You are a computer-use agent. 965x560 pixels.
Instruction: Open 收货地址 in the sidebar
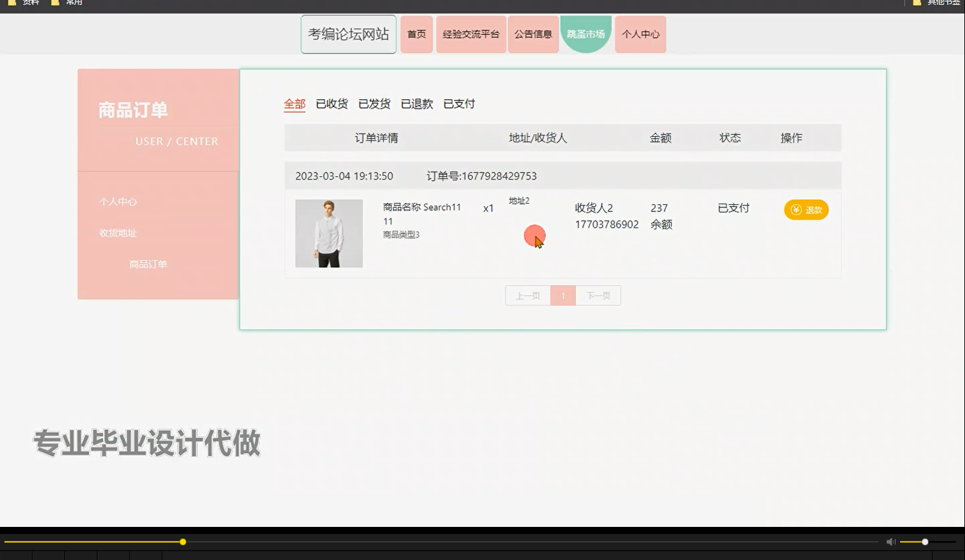(x=118, y=233)
